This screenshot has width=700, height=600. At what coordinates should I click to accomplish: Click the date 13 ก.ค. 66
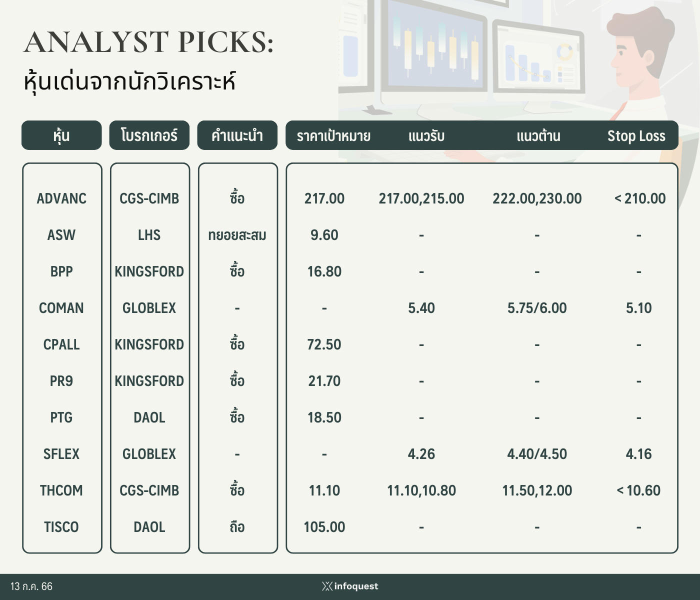[x=31, y=586]
